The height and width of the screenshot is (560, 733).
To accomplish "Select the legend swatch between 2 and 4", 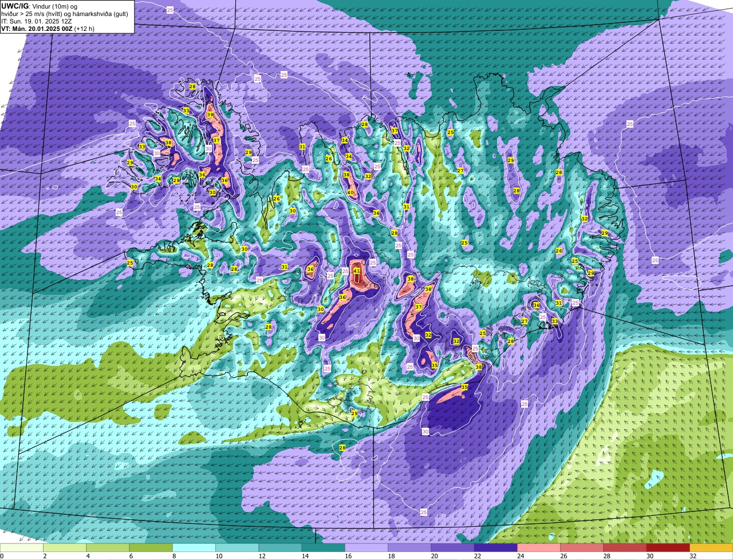I will coord(65,548).
